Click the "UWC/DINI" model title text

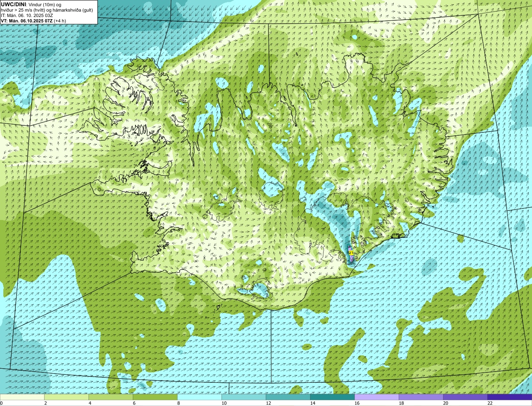coord(14,4)
